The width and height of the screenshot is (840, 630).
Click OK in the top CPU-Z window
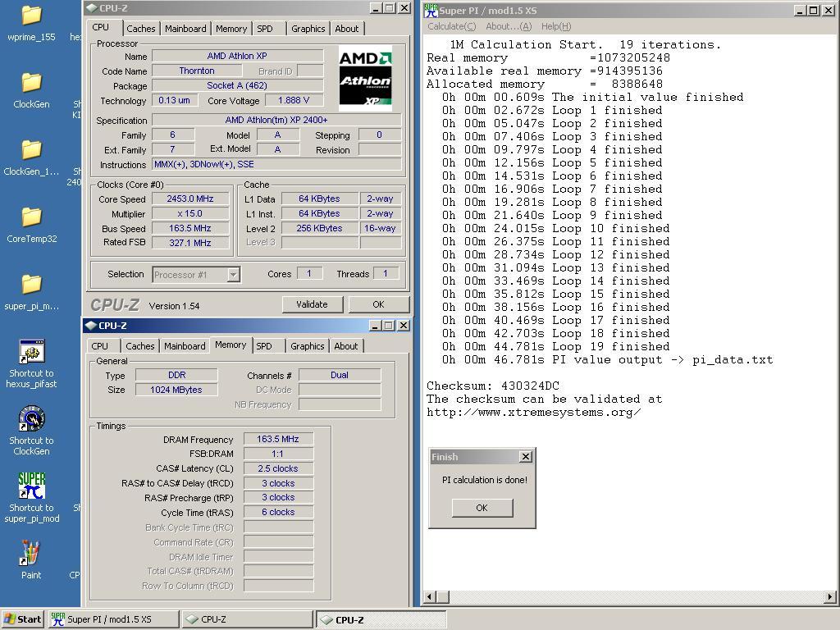(x=378, y=304)
